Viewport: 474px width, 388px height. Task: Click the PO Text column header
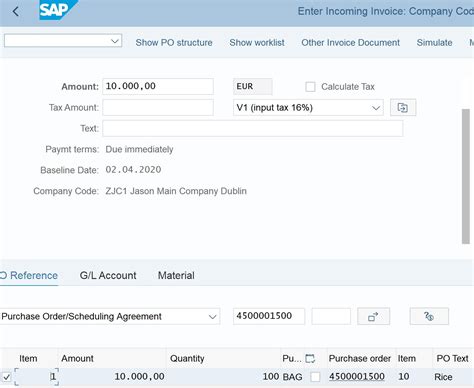pos(452,359)
